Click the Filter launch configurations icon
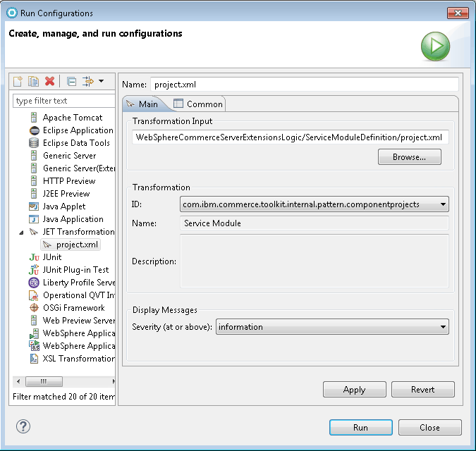Viewport: 476px width, 451px height. click(x=88, y=81)
